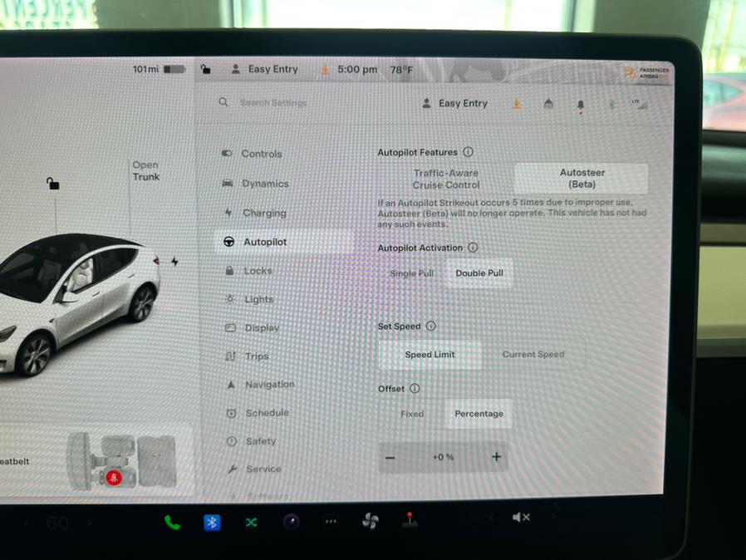746x560 pixels.
Task: Go to the Display settings section
Action: click(x=262, y=328)
